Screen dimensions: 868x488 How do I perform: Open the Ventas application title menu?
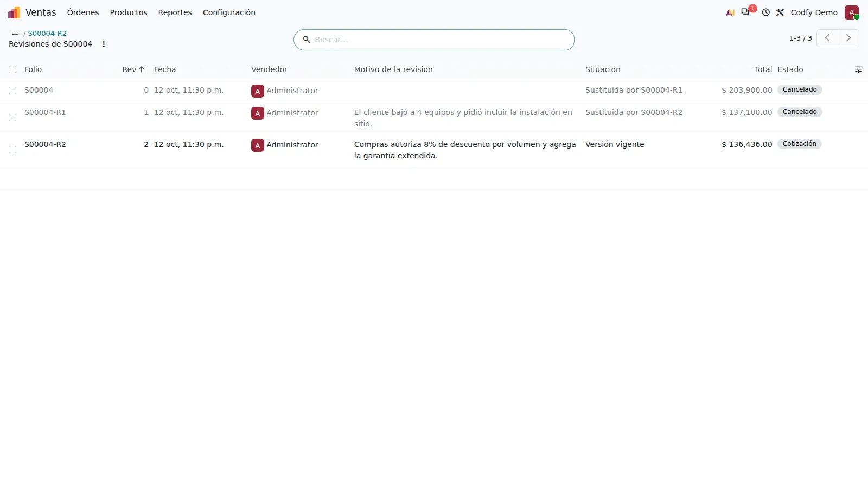[41, 12]
